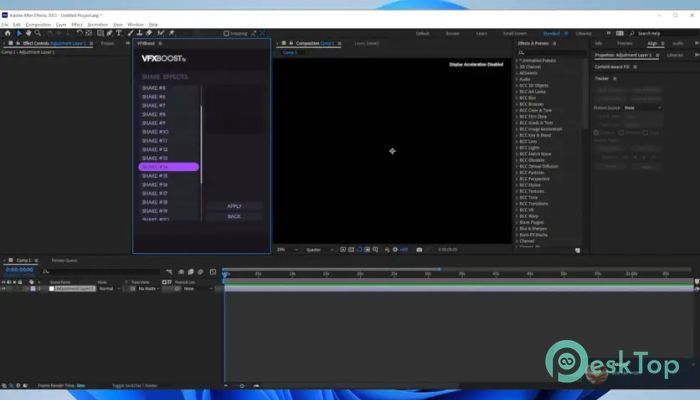Open the Normal blend mode dropdown

[109, 289]
